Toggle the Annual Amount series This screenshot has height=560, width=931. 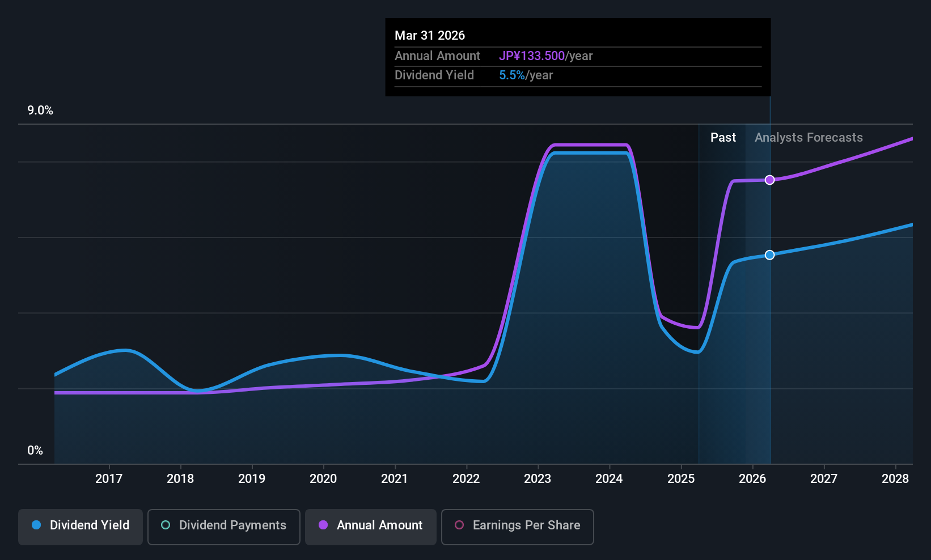pyautogui.click(x=371, y=527)
